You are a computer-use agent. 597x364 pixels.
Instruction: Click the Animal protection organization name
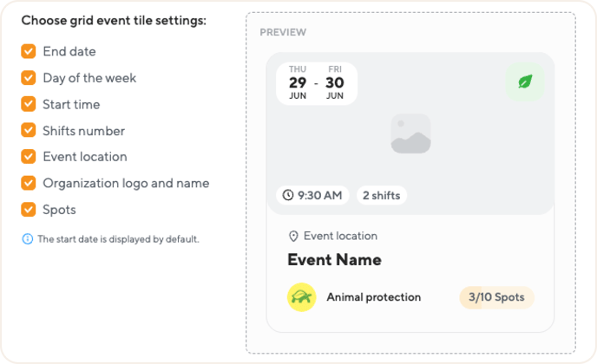373,297
